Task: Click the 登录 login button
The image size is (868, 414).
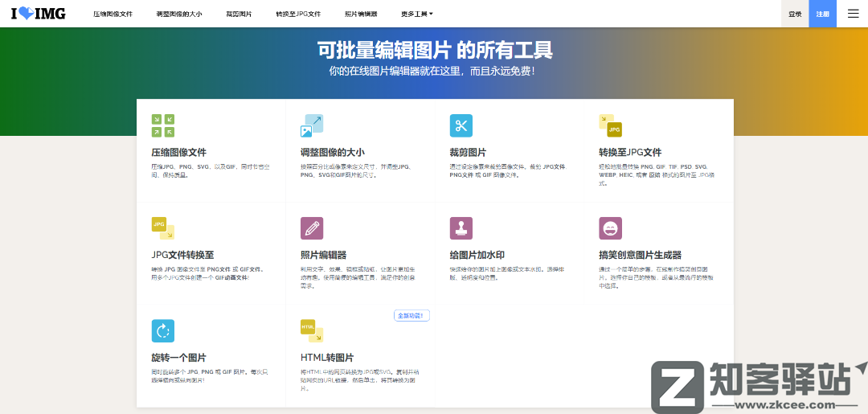Action: click(794, 14)
